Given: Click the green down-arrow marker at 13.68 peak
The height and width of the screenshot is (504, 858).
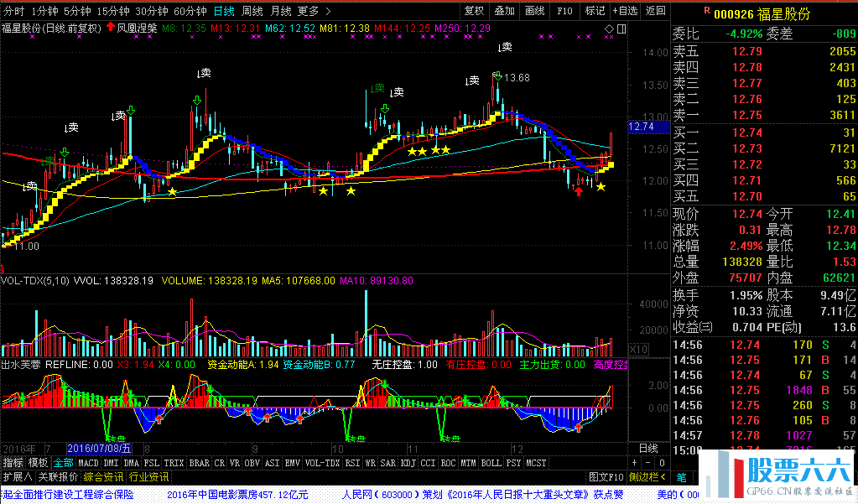Looking at the screenshot, I should click(x=497, y=78).
